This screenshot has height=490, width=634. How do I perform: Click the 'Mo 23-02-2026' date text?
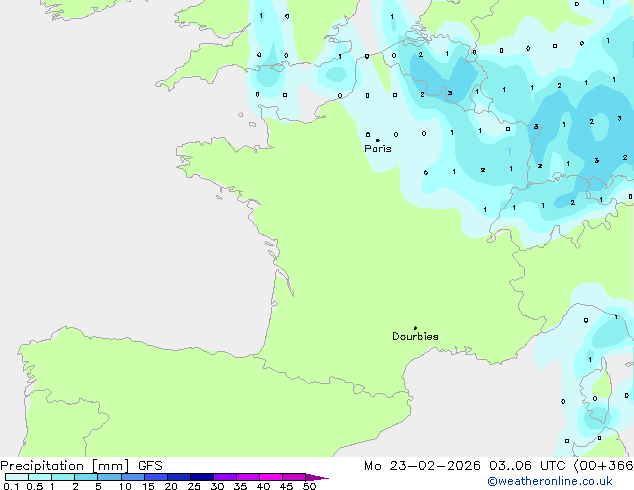click(422, 466)
